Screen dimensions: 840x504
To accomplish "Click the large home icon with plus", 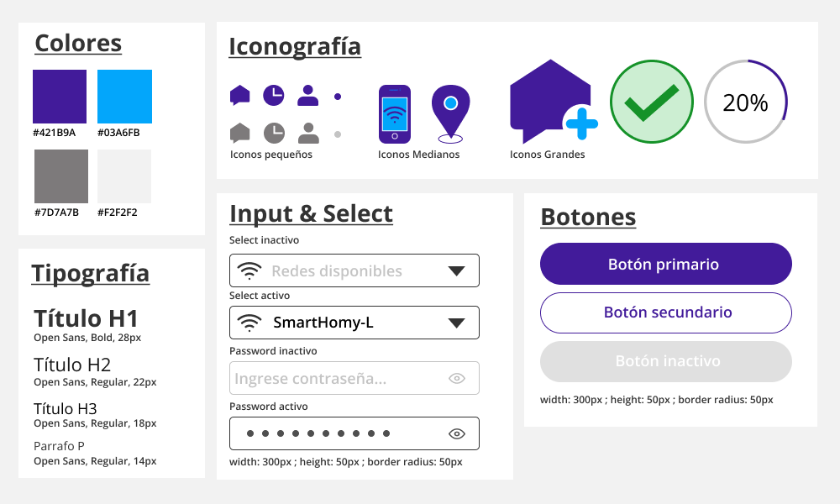I will point(551,102).
